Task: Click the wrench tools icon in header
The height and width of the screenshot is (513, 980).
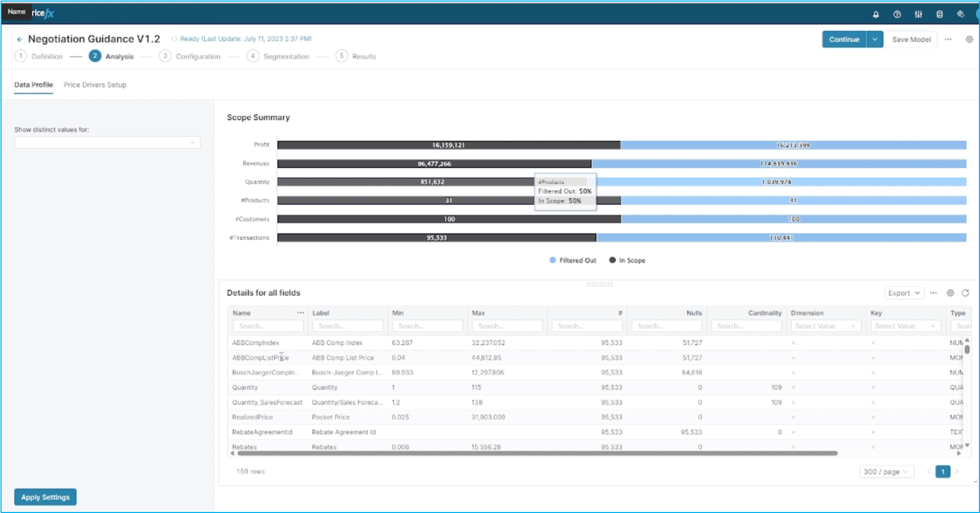Action: pos(960,15)
